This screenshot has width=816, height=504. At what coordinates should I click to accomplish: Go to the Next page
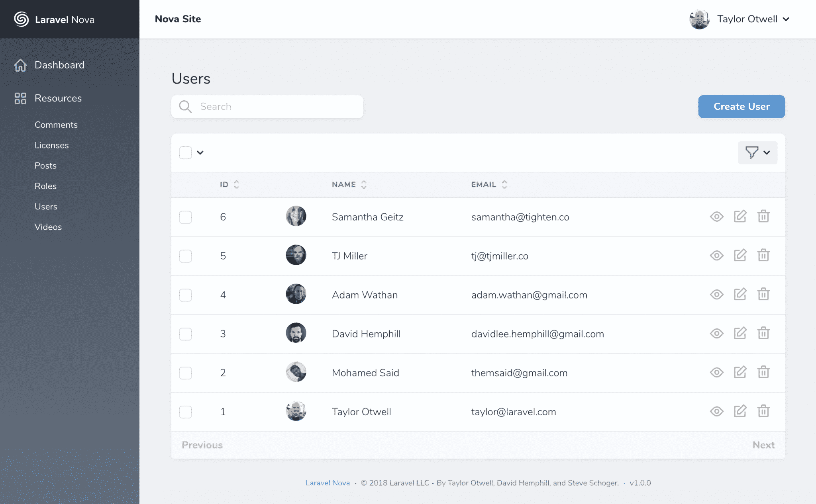[x=763, y=445]
